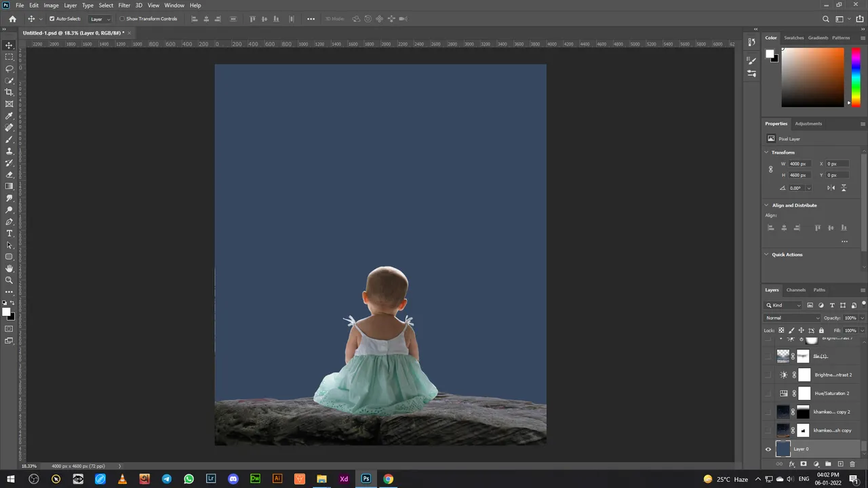Hide Layer 0 using its eye icon

768,449
